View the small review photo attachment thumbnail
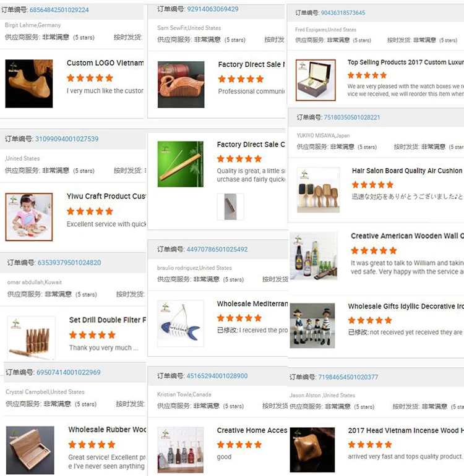 tap(230, 206)
